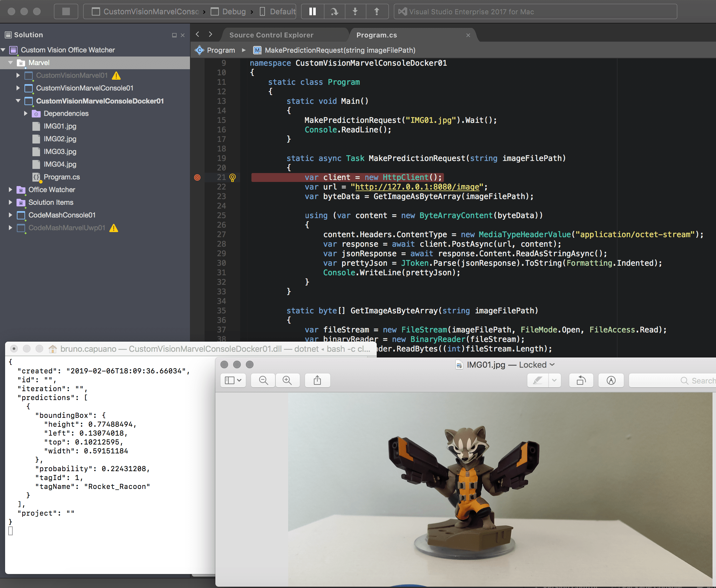Screen dimensions: 716x588
Task: Click the Step Into debug icon
Action: [355, 11]
